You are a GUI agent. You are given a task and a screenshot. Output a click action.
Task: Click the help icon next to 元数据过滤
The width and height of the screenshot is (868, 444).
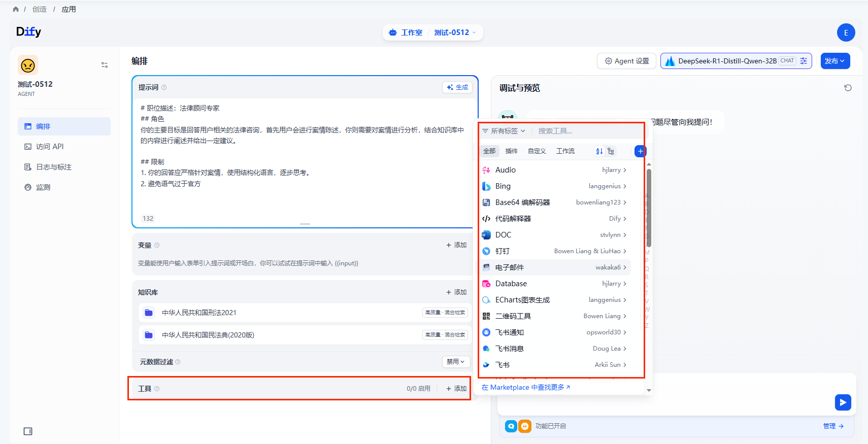click(178, 362)
